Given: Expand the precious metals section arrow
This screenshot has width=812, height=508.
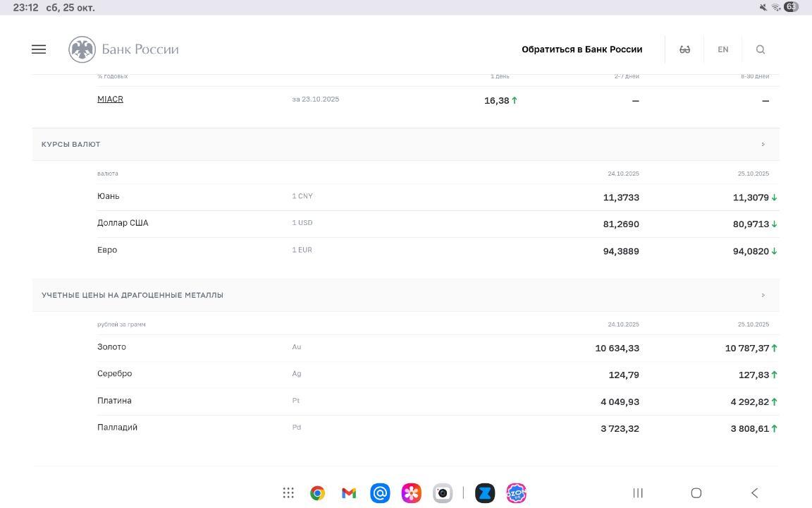Looking at the screenshot, I should pyautogui.click(x=763, y=296).
